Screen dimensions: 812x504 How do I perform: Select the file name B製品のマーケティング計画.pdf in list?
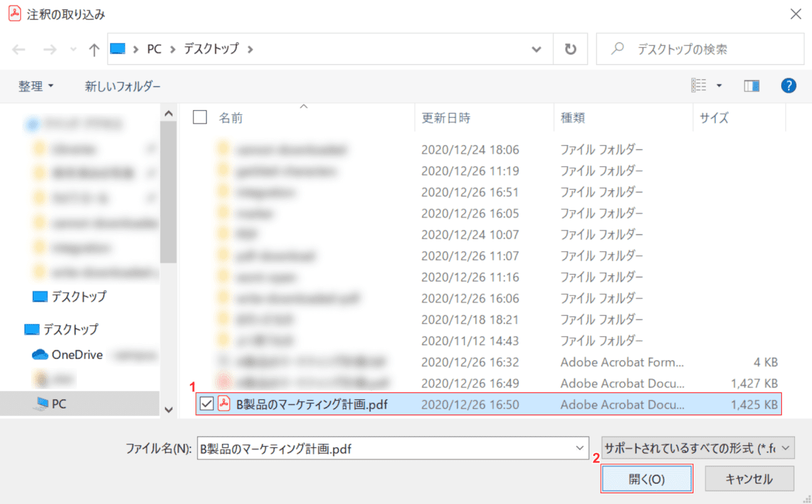[312, 404]
